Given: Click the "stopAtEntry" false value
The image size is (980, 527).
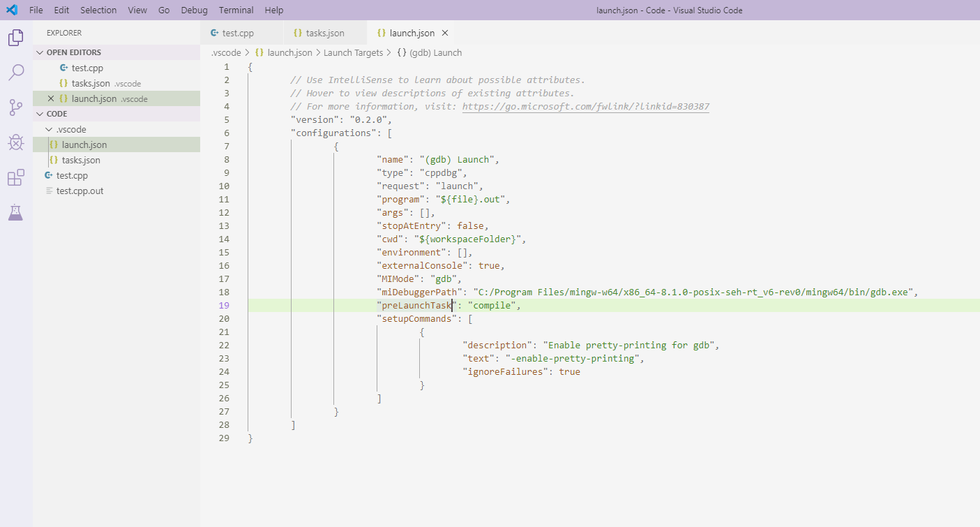Looking at the screenshot, I should (x=470, y=225).
